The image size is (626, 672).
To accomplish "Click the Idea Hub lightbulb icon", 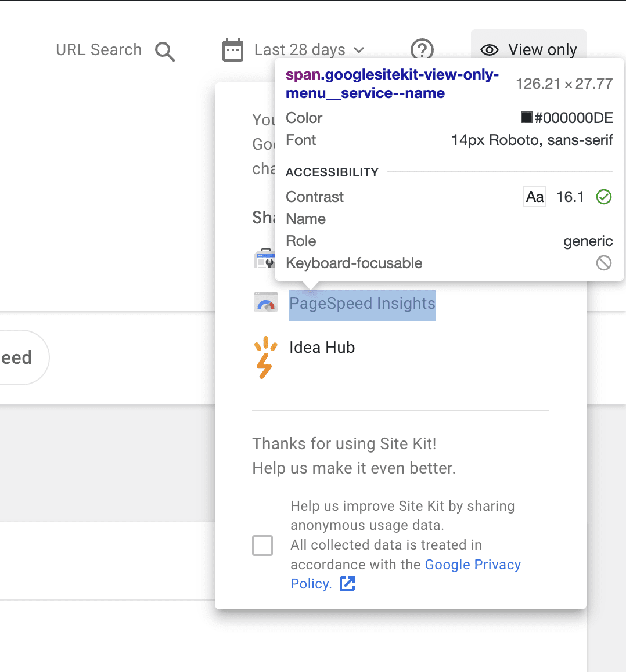I will 265,357.
